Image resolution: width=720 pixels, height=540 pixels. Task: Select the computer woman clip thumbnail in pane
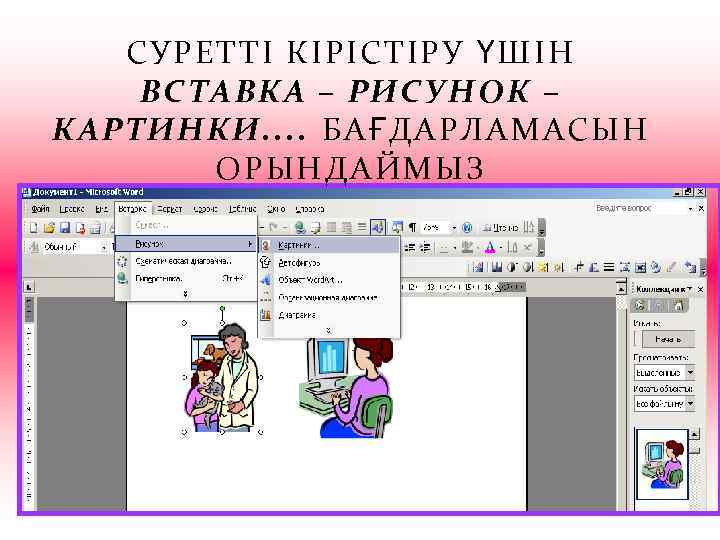pyautogui.click(x=662, y=464)
